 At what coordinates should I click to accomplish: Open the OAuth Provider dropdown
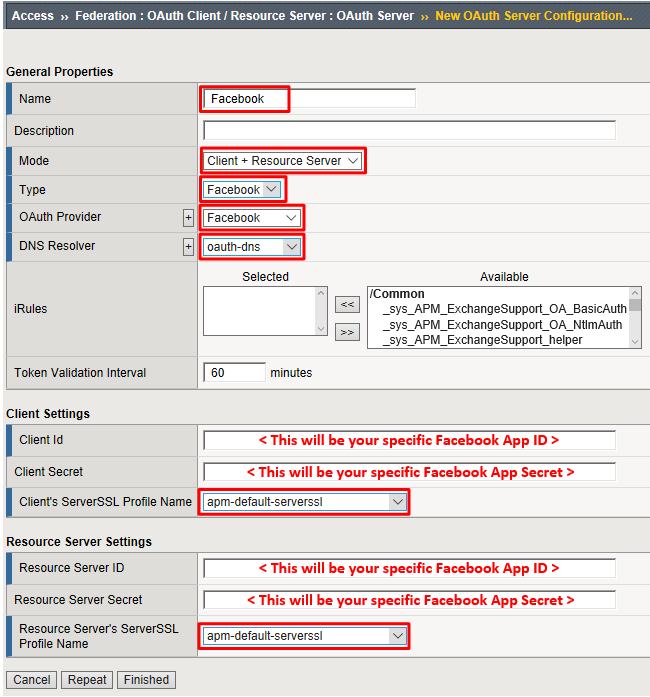coord(252,218)
